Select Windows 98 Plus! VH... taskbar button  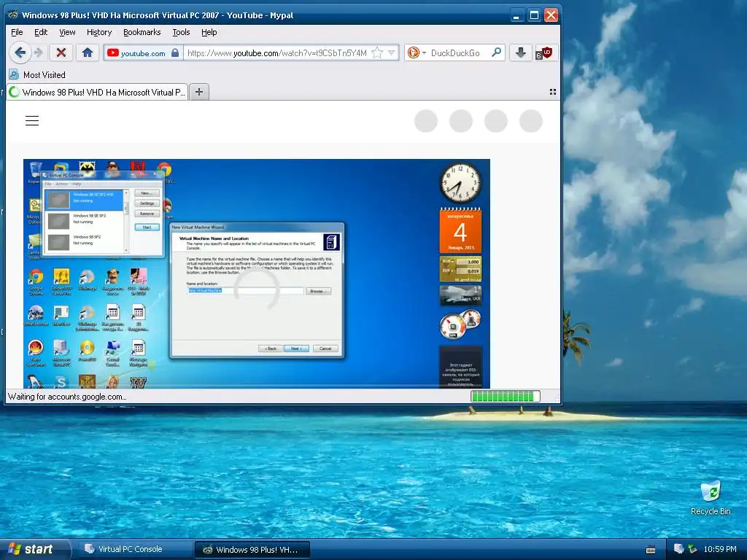(252, 550)
